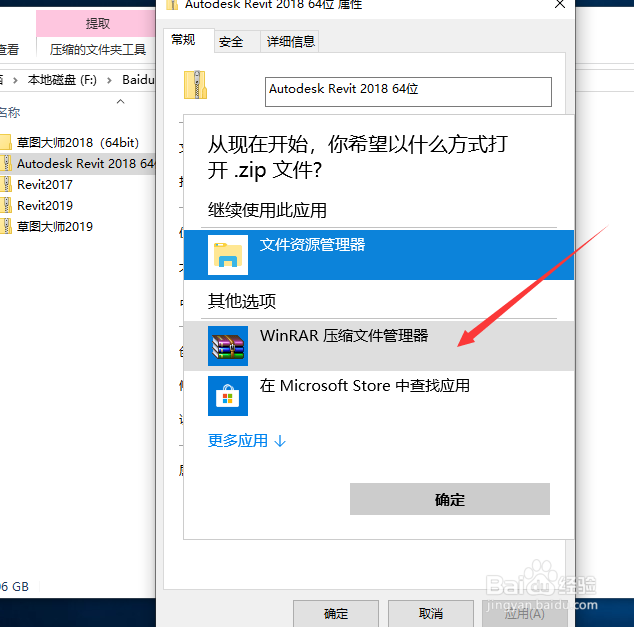Open 提取 ribbon tab in Explorer
The image size is (634, 627).
tap(97, 23)
